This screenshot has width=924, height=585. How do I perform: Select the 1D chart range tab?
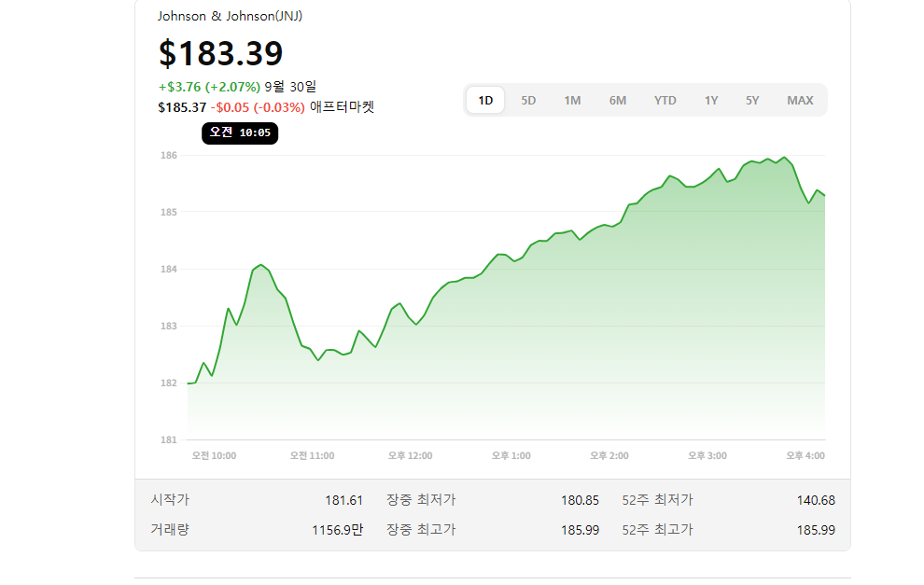[x=485, y=100]
